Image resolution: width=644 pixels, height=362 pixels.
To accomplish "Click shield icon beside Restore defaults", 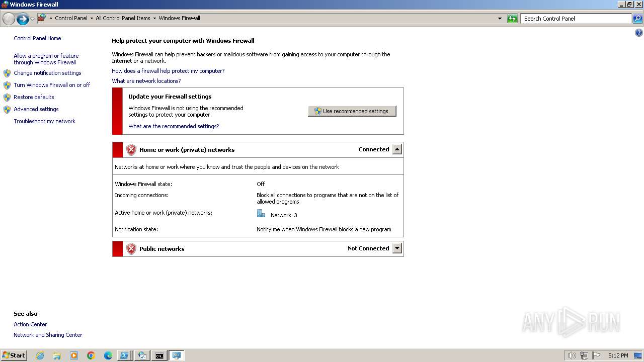I will pos(7,98).
